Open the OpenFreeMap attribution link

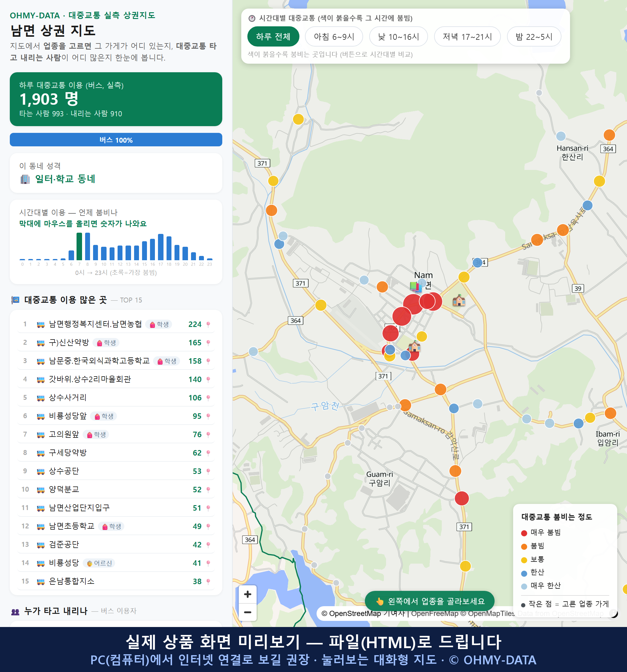pyautogui.click(x=434, y=613)
